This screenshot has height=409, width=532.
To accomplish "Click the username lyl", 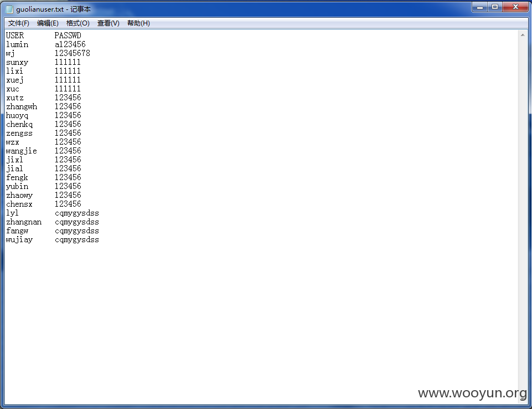I will (x=12, y=213).
